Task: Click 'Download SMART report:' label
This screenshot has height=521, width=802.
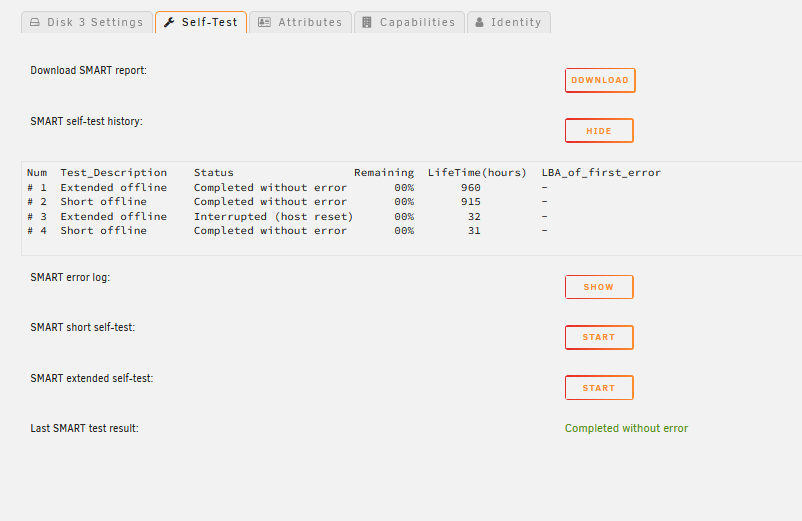Action: [88, 71]
